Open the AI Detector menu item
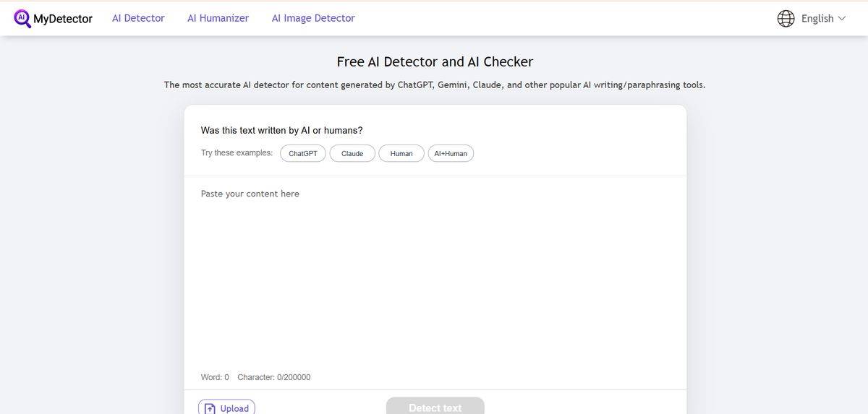The height and width of the screenshot is (414, 868). pyautogui.click(x=138, y=18)
